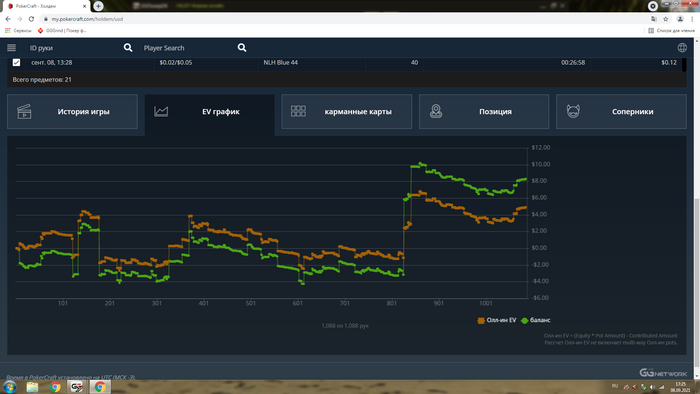
Task: Click the ID руки input field
Action: point(74,48)
